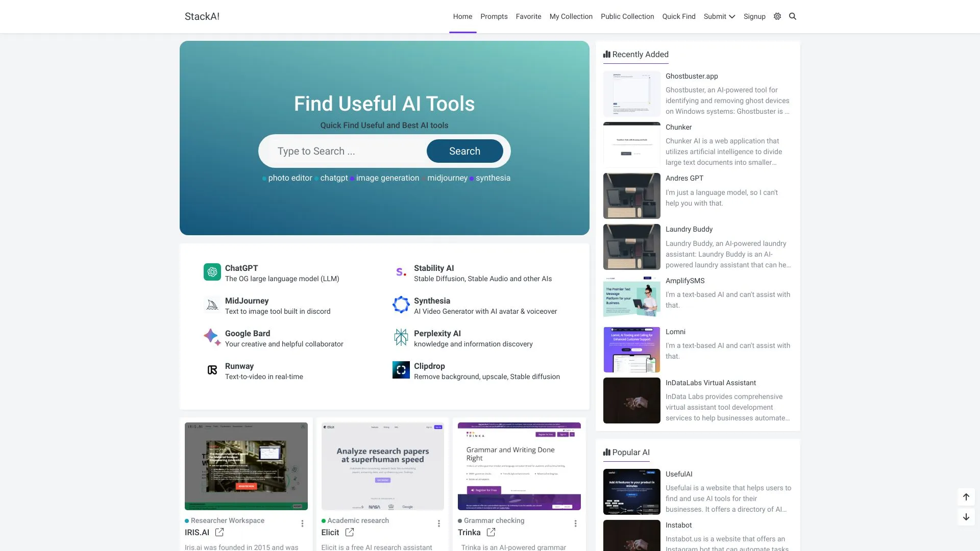Click the Perplexity AI icon
The width and height of the screenshot is (980, 551).
pos(401,337)
